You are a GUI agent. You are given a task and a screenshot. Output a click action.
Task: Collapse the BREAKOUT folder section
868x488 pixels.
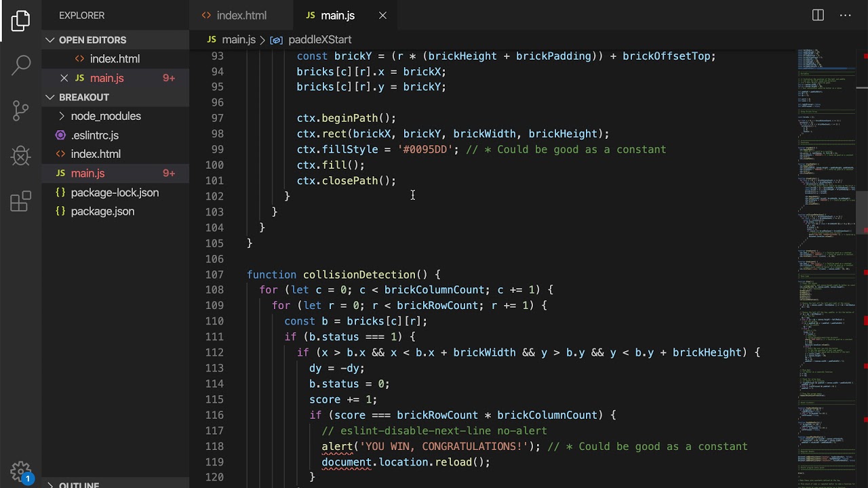point(115,97)
